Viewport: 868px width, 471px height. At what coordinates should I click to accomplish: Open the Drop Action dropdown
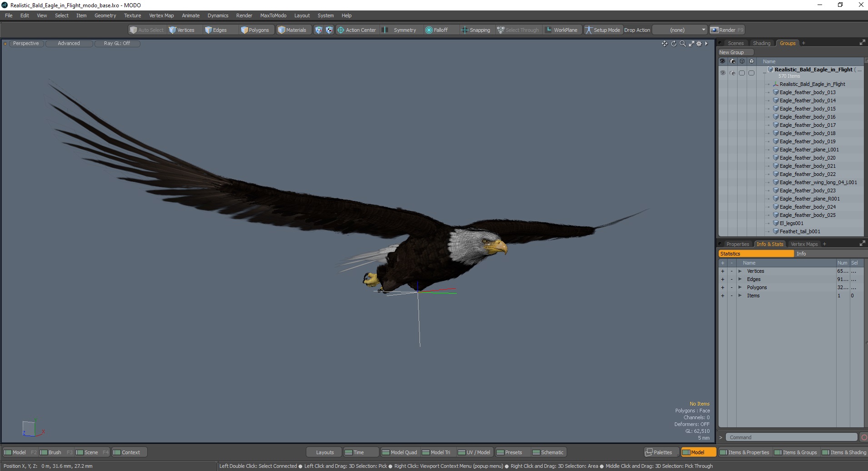coord(680,30)
